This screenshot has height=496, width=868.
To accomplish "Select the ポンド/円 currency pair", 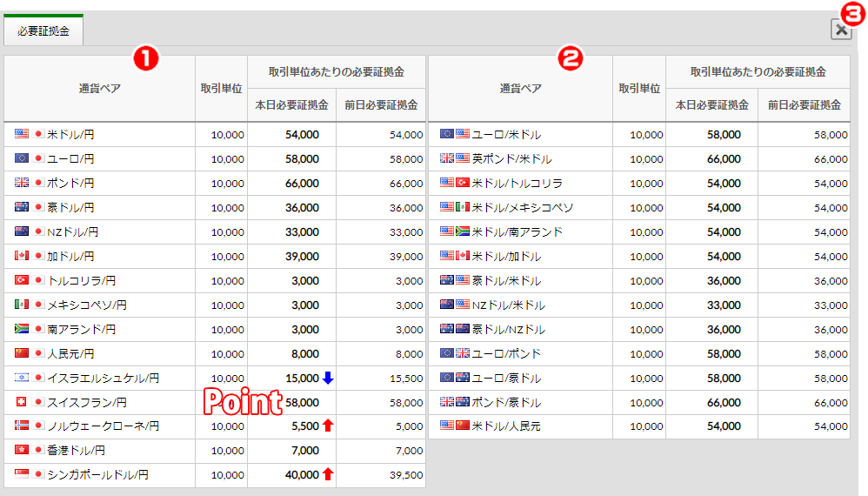I will pos(70,184).
